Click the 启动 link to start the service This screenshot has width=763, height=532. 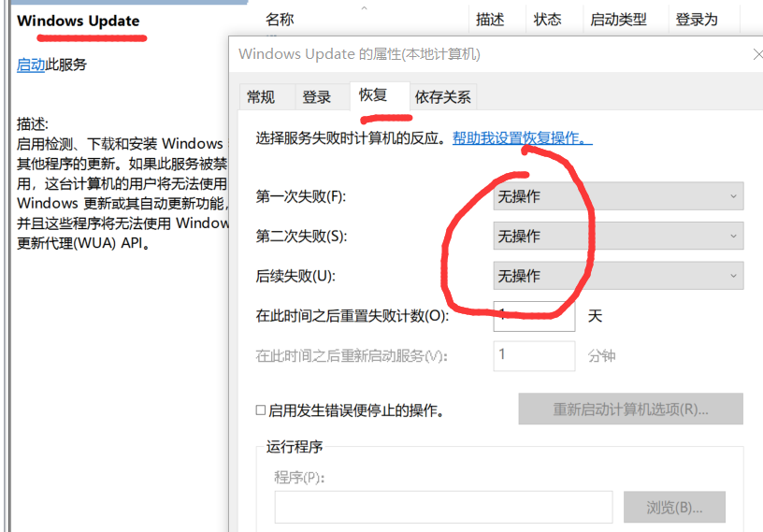[31, 65]
